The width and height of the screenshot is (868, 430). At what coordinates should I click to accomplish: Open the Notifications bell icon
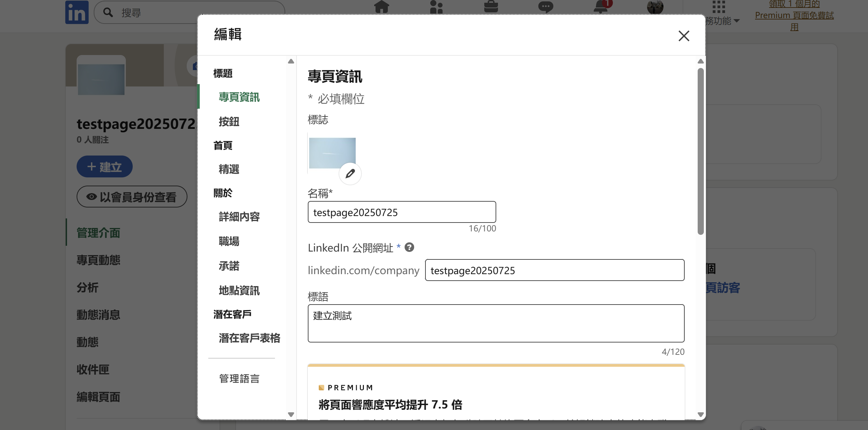(x=601, y=7)
